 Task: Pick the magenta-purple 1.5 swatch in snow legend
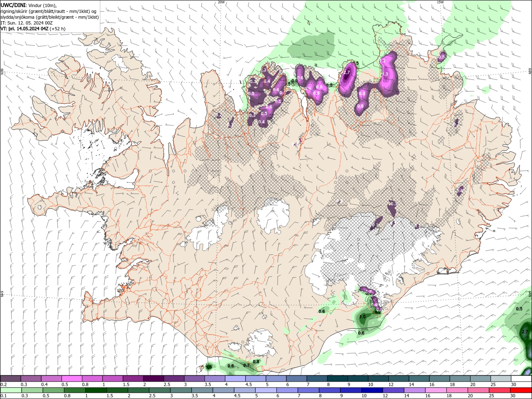tap(133, 379)
